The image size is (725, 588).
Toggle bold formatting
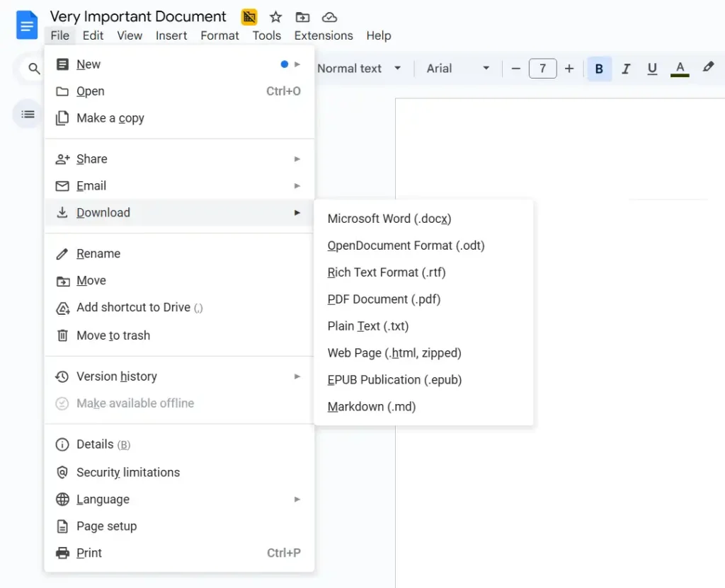click(599, 69)
